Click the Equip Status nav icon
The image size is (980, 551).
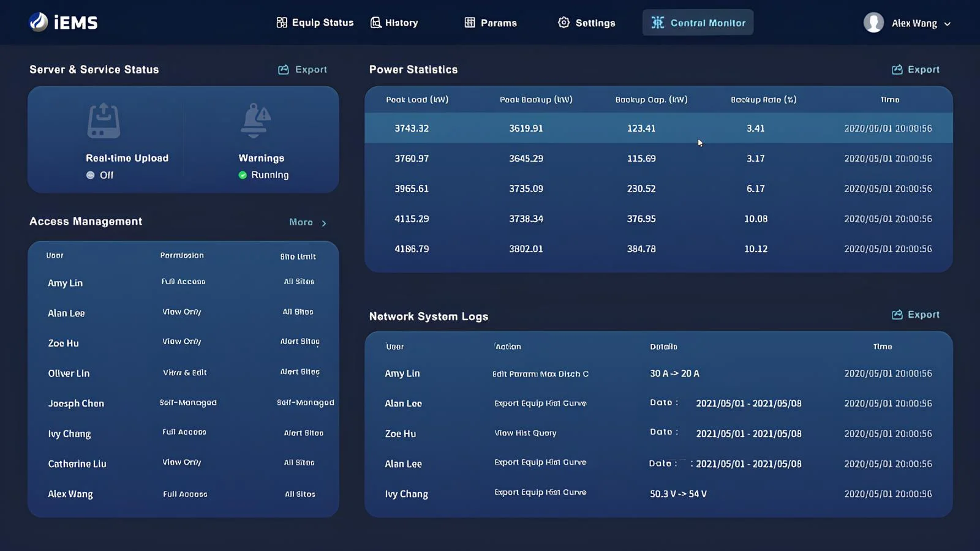click(x=282, y=23)
